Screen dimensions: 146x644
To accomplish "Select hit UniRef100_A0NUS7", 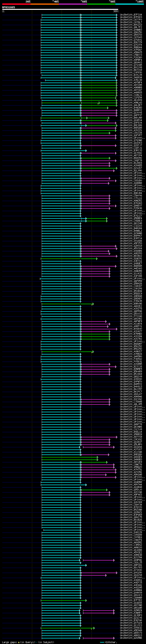I will [131, 352].
